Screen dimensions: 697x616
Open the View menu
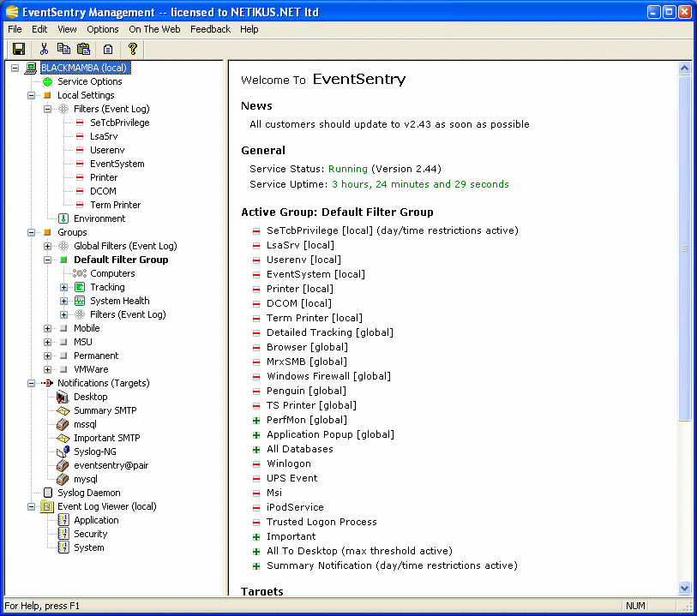[x=67, y=29]
